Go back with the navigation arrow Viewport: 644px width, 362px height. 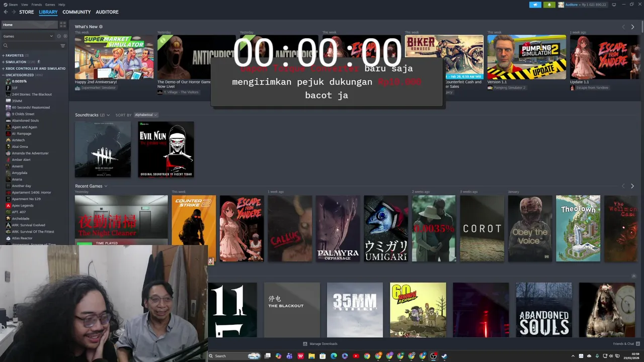coord(6,12)
